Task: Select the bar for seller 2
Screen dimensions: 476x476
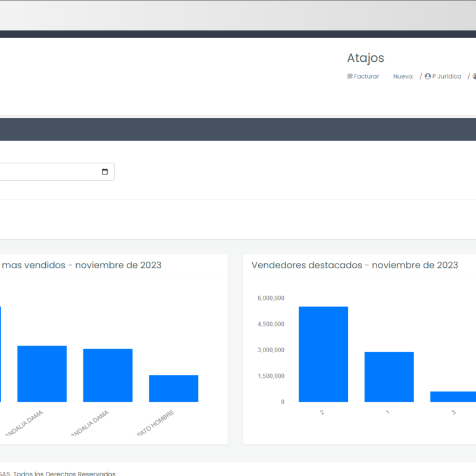Action: coord(323,354)
